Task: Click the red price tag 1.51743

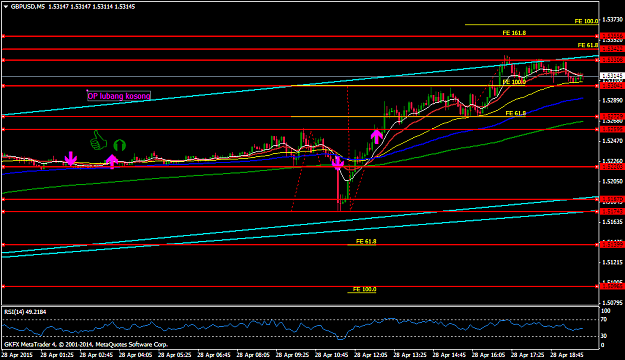Action: (612, 212)
